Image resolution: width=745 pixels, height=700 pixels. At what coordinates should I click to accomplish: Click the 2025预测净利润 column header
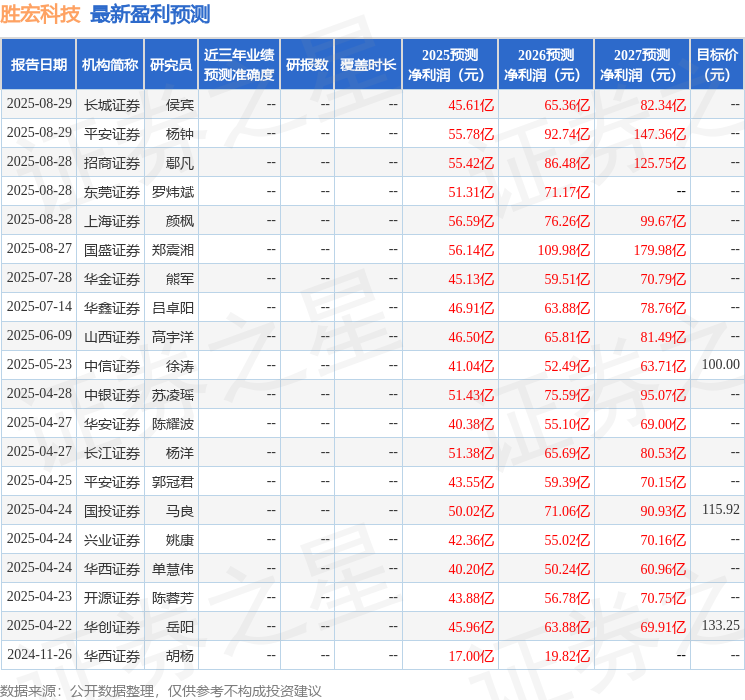tap(450, 65)
